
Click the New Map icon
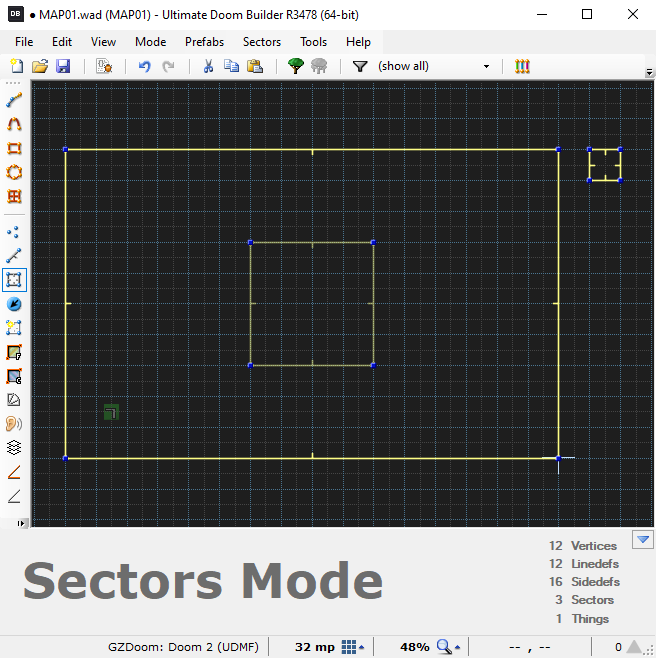(x=16, y=66)
